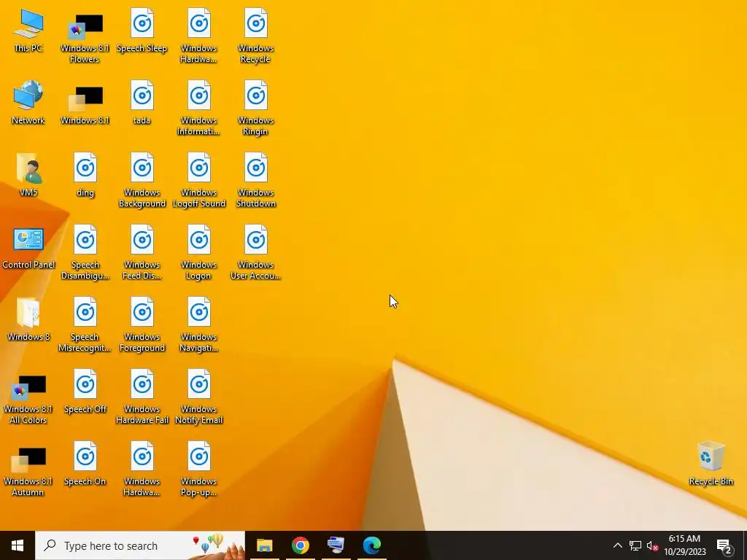Click the muted volume tray icon
Image resolution: width=747 pixels, height=560 pixels.
point(652,545)
